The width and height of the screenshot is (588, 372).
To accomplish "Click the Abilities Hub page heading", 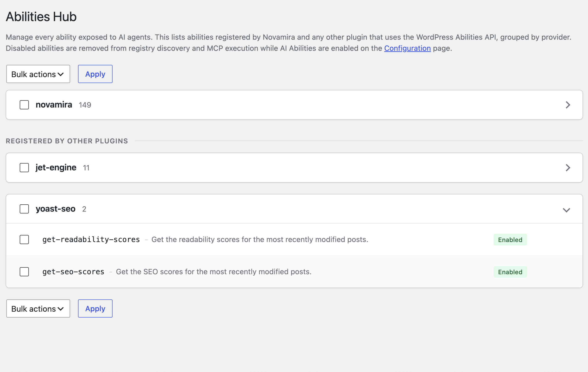I will 41,17.
